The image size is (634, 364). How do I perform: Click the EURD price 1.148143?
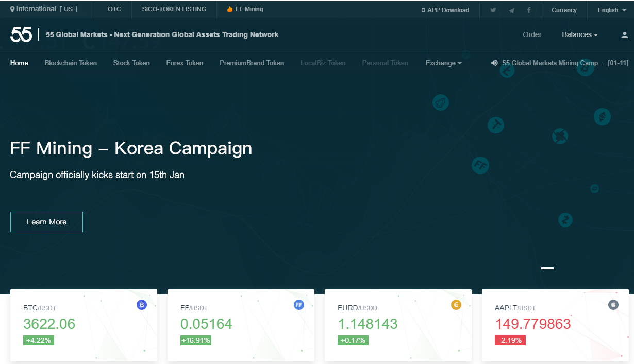tap(368, 324)
